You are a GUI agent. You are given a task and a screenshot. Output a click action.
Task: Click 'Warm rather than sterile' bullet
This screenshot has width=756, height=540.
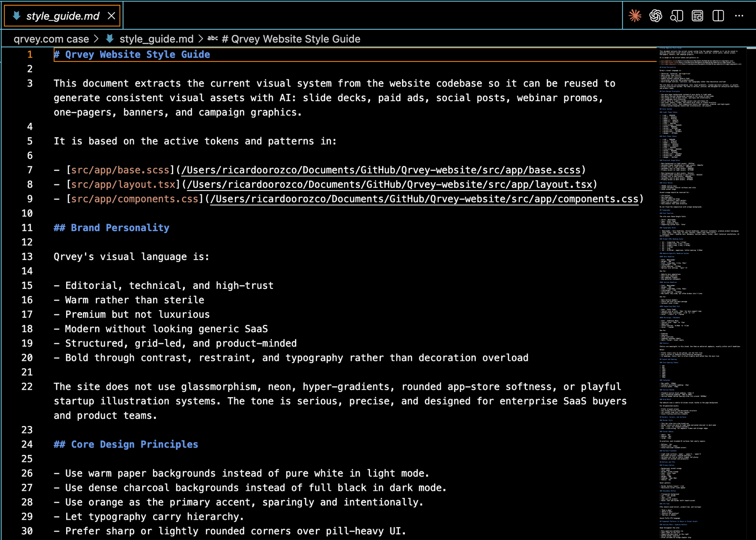point(129,300)
